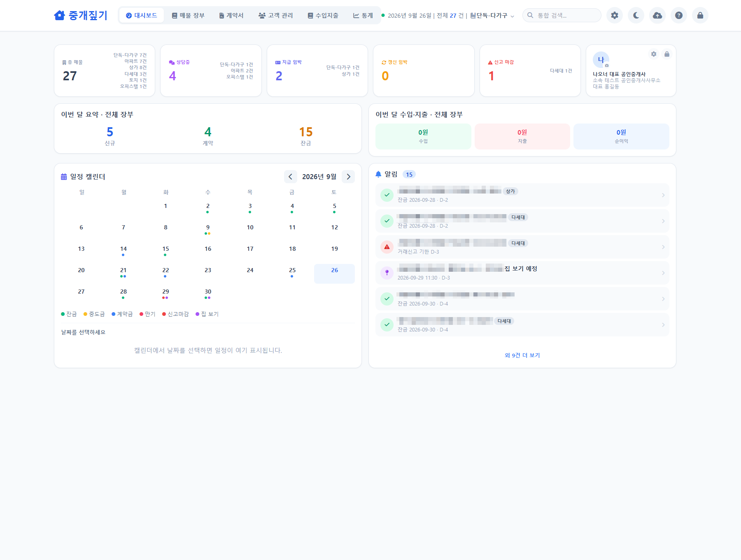Open the 갱신 임박 0 card
741x560 pixels.
[424, 71]
